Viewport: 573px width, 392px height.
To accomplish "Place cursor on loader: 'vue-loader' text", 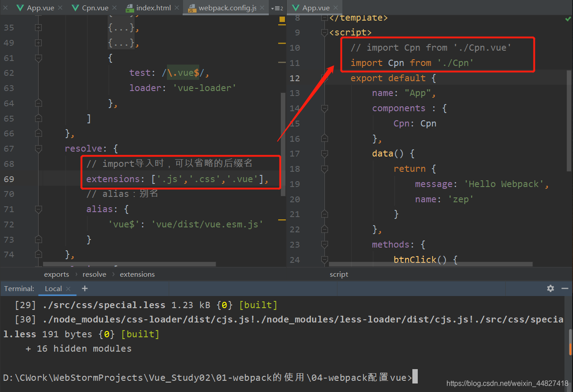I will 183,88.
